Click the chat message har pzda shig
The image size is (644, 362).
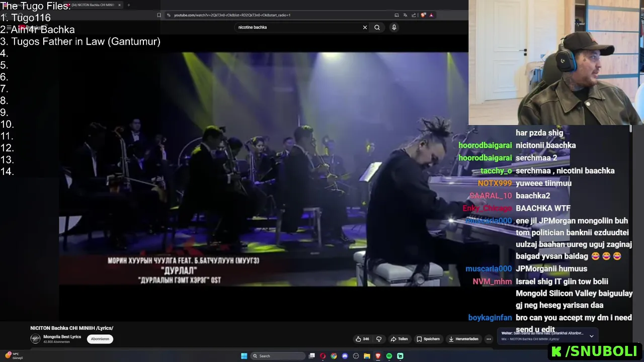(x=539, y=133)
